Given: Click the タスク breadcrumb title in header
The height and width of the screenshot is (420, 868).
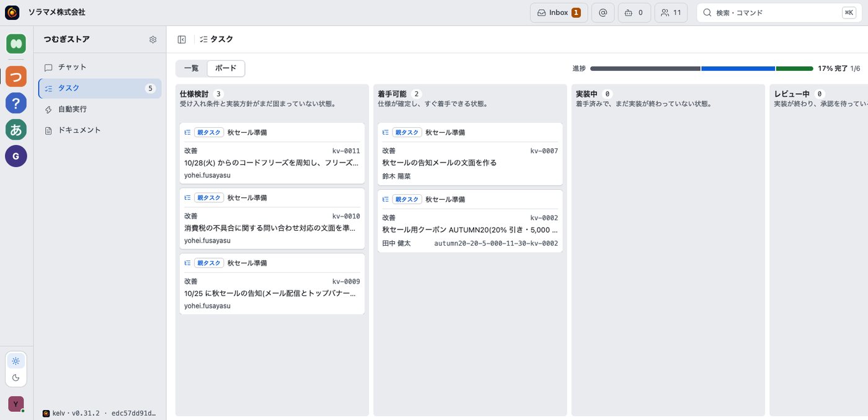Looking at the screenshot, I should click(222, 39).
